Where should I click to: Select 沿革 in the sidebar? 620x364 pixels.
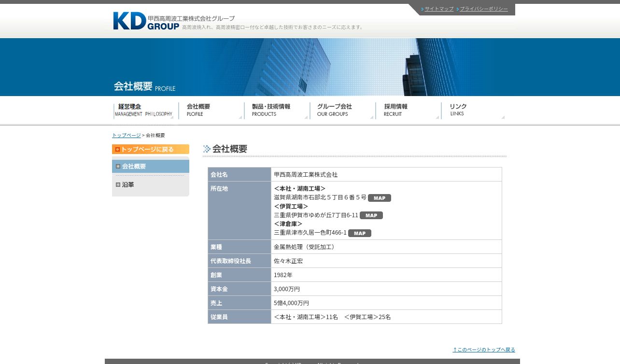pos(151,184)
